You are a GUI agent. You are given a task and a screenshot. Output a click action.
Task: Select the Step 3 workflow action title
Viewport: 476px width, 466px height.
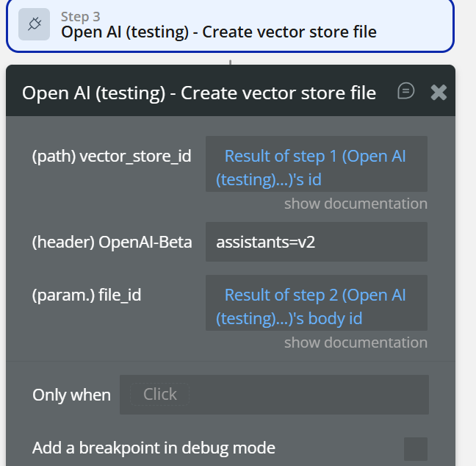(x=218, y=32)
